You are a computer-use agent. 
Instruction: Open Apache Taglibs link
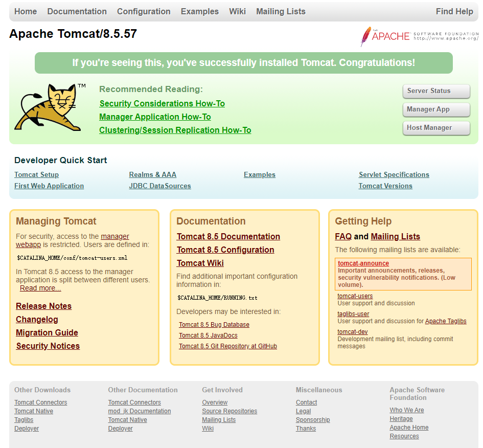pyautogui.click(x=446, y=321)
